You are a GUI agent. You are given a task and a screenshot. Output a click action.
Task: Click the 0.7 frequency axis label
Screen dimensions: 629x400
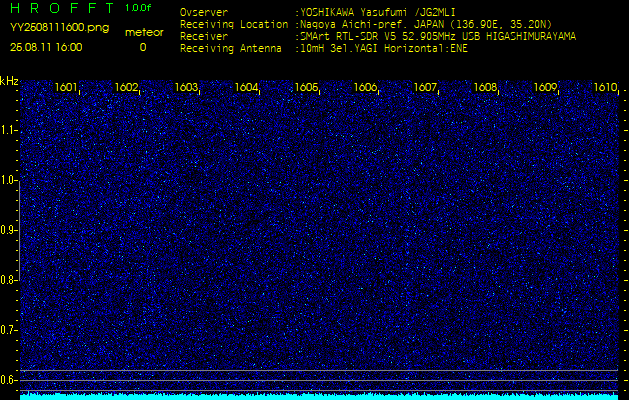[8, 330]
